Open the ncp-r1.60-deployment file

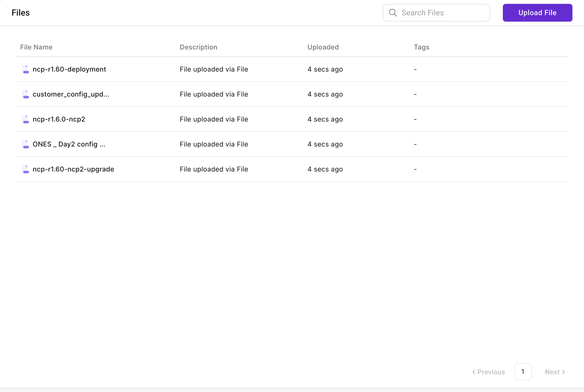[69, 69]
